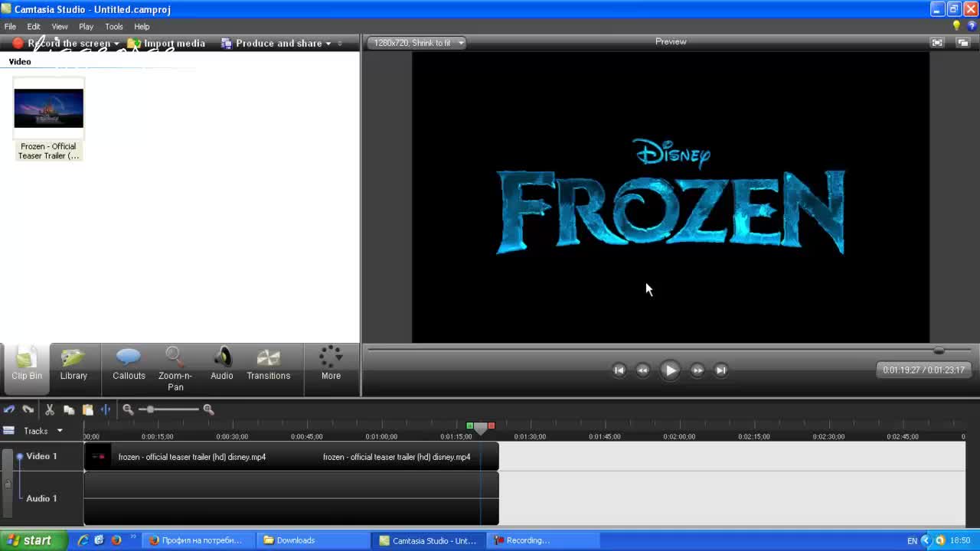This screenshot has width=980, height=551.
Task: Expand the Produce and share dropdown arrow
Action: [x=328, y=44]
